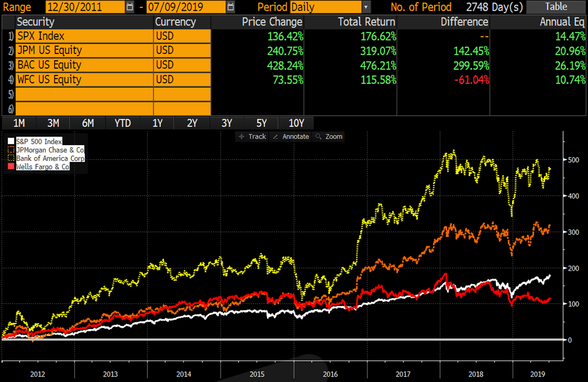This screenshot has height=382, width=588.
Task: Expand the Period Daily dropdown arrow
Action: coord(366,7)
